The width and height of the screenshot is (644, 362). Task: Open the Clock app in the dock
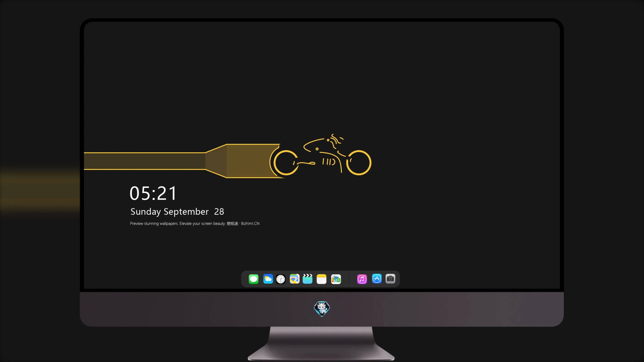point(281,279)
